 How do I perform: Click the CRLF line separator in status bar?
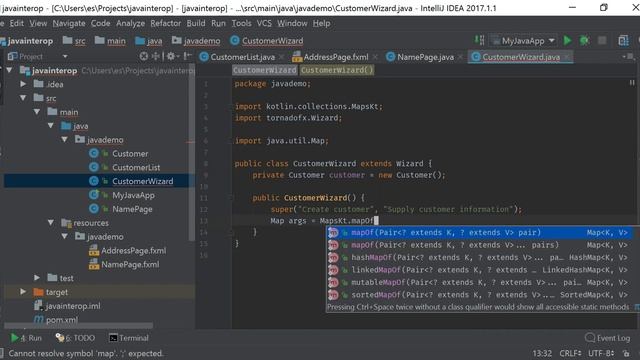click(x=570, y=353)
